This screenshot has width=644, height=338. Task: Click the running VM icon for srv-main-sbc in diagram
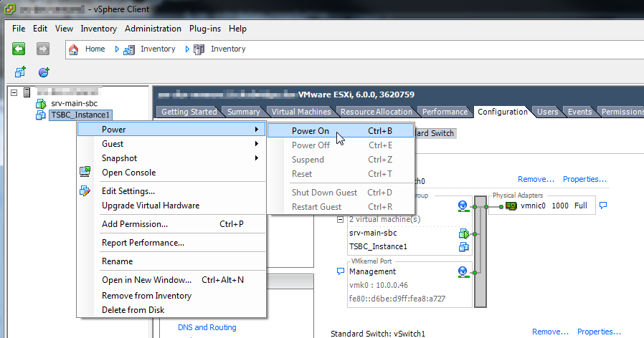click(x=464, y=234)
